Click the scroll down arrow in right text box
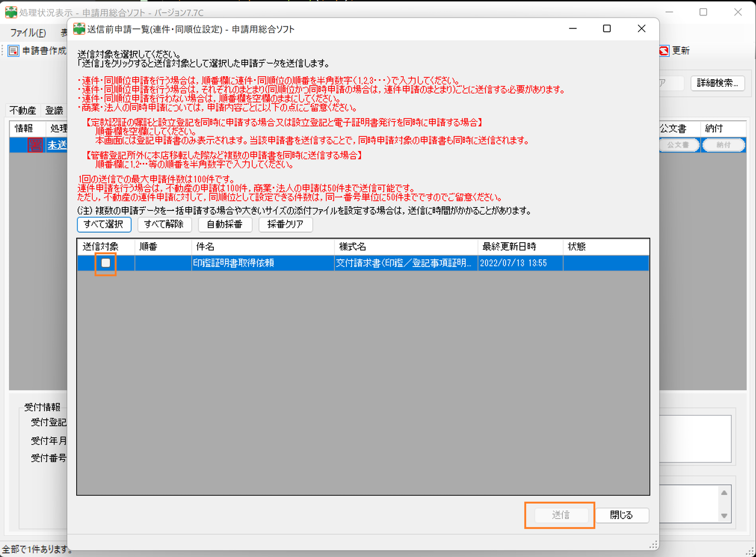The height and width of the screenshot is (557, 756). (724, 516)
